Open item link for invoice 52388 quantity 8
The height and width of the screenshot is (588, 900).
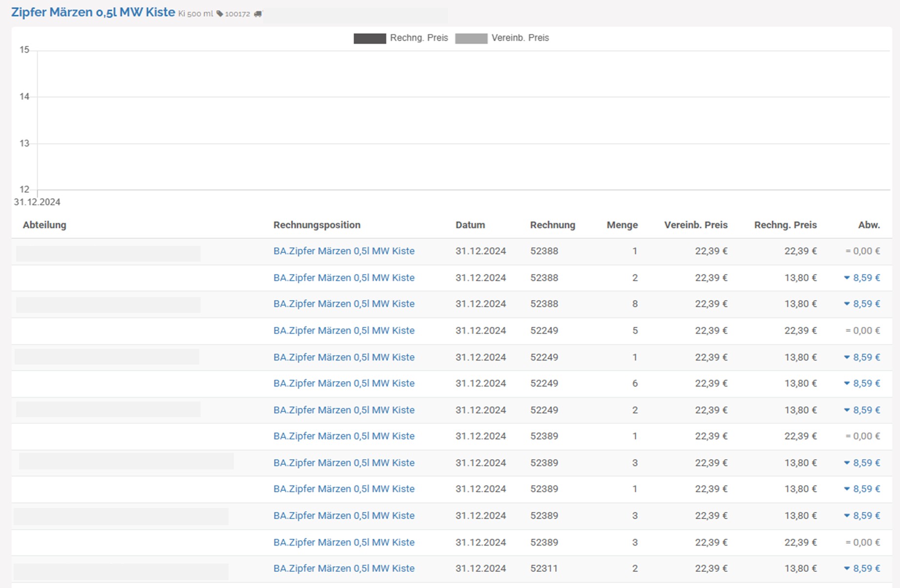(x=344, y=304)
